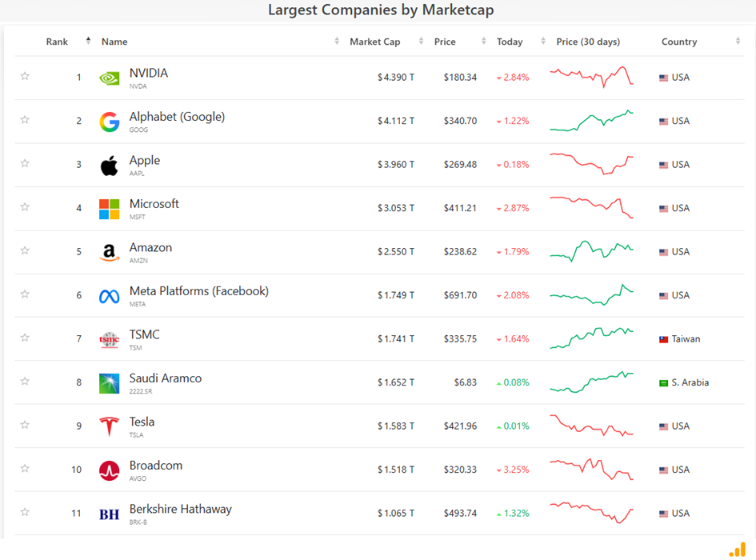Click the Apple logo icon
This screenshot has width=756, height=560.
pos(110,166)
